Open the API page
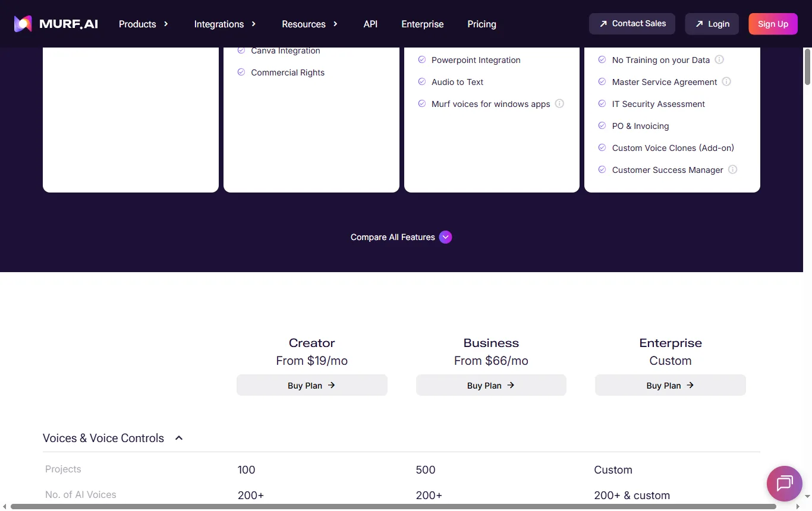The height and width of the screenshot is (511, 812). (x=370, y=24)
